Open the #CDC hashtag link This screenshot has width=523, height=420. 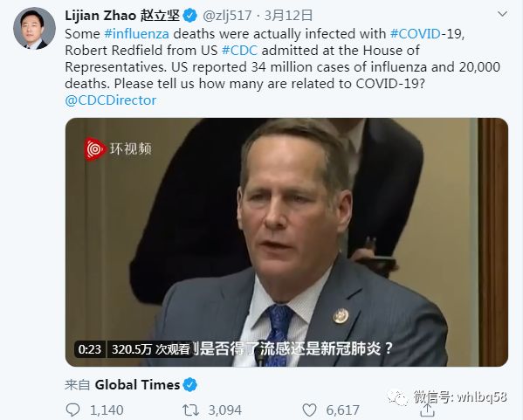(x=239, y=51)
